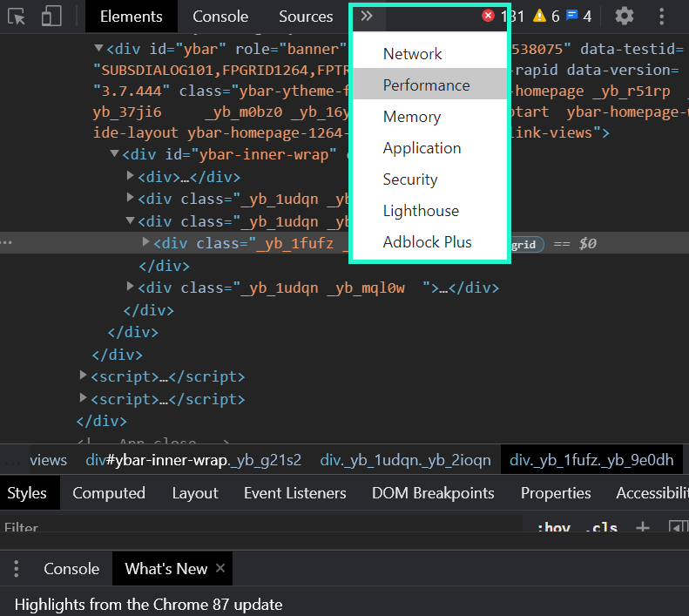Open DevTools settings gear
The image size is (689, 616).
point(624,17)
